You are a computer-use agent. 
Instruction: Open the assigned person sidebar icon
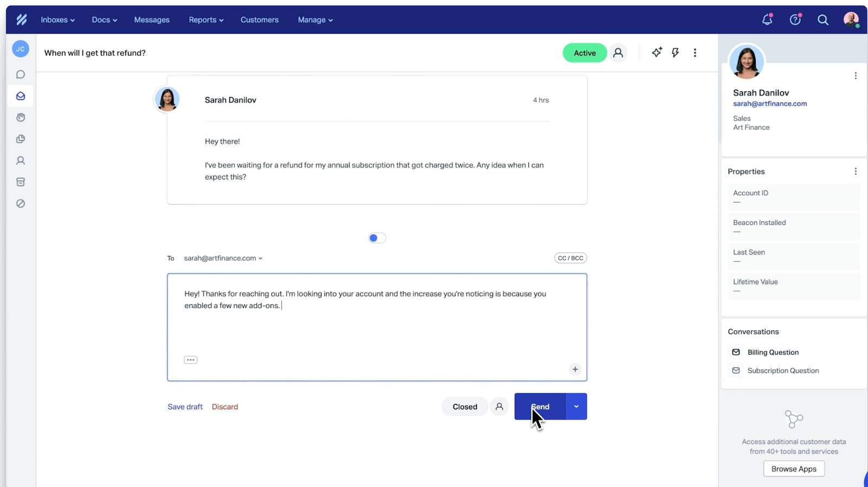click(x=21, y=161)
